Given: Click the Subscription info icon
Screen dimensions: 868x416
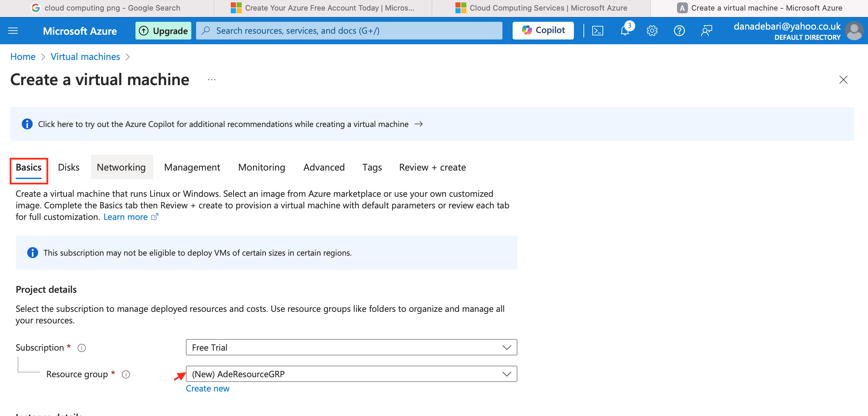Looking at the screenshot, I should (x=82, y=348).
